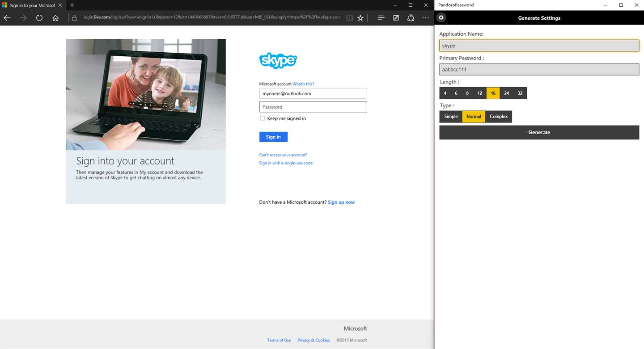Focus the Microsoft account email field

pyautogui.click(x=313, y=93)
